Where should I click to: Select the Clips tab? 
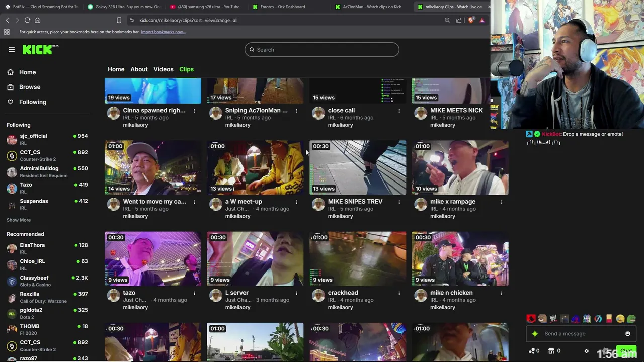(186, 69)
